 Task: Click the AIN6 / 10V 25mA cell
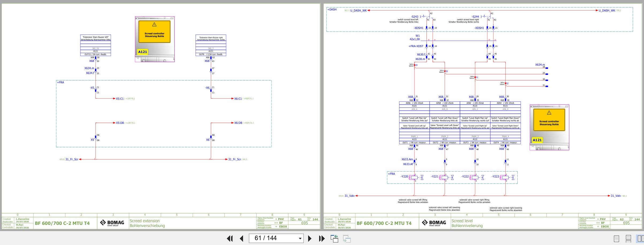pos(414,103)
